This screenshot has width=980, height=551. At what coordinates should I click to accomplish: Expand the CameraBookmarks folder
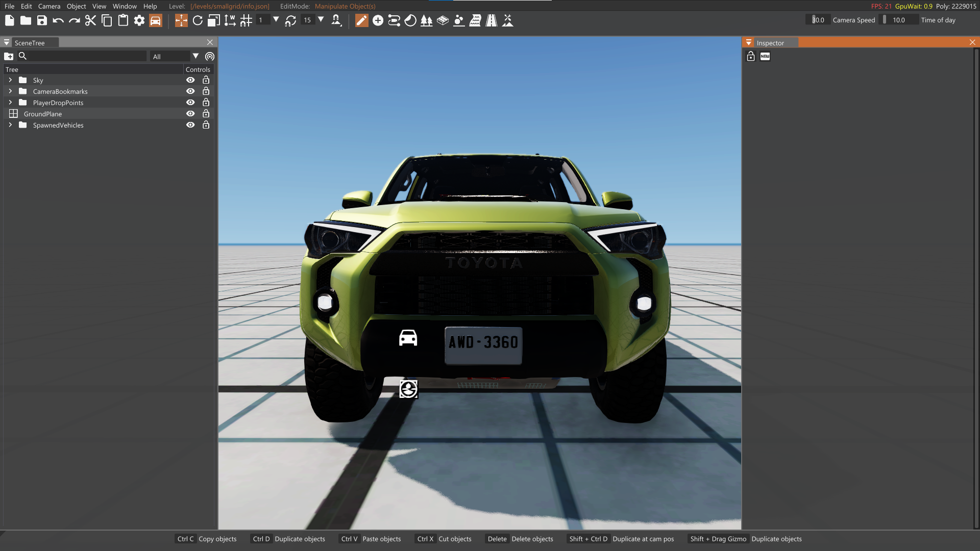coord(10,91)
